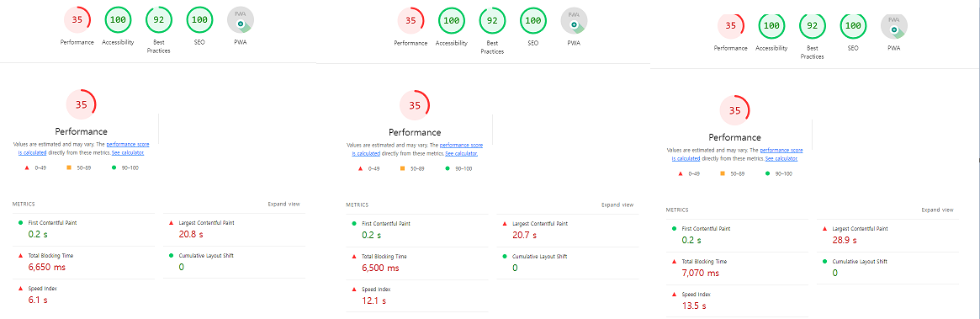This screenshot has height=319, width=980.
Task: Click Largest Contentful Paint value 20.8 s
Action: click(191, 235)
